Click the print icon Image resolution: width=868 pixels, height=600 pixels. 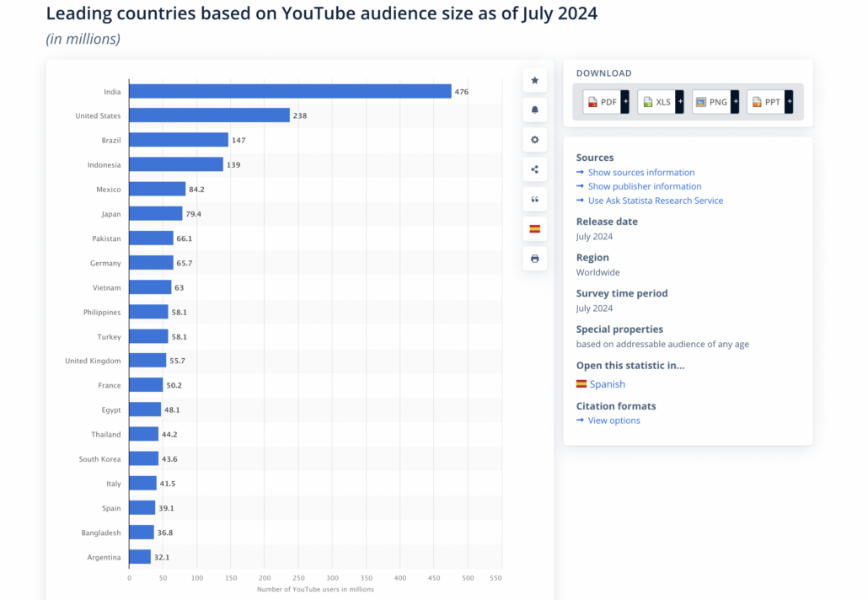(x=534, y=259)
